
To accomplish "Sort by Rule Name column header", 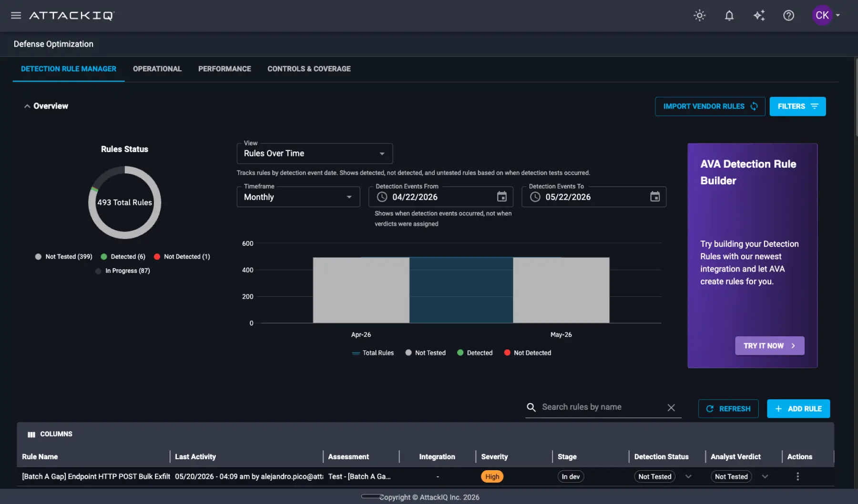I will 40,457.
